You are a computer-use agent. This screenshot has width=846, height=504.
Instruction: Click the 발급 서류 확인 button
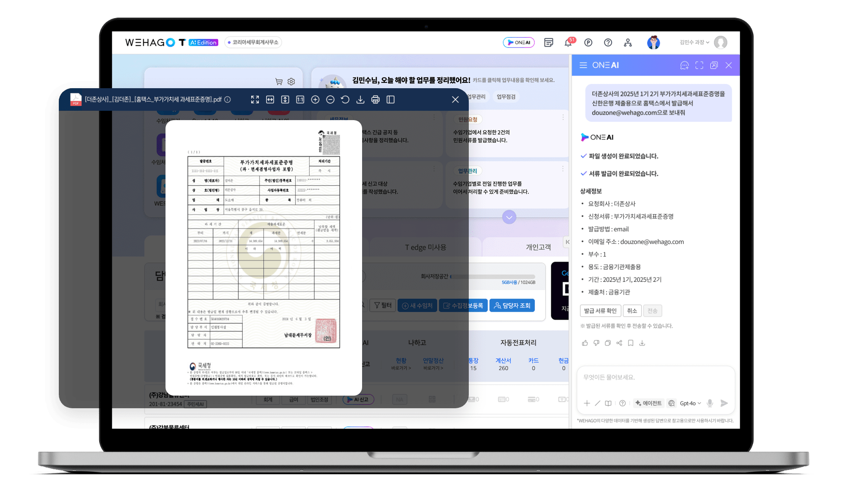(600, 311)
